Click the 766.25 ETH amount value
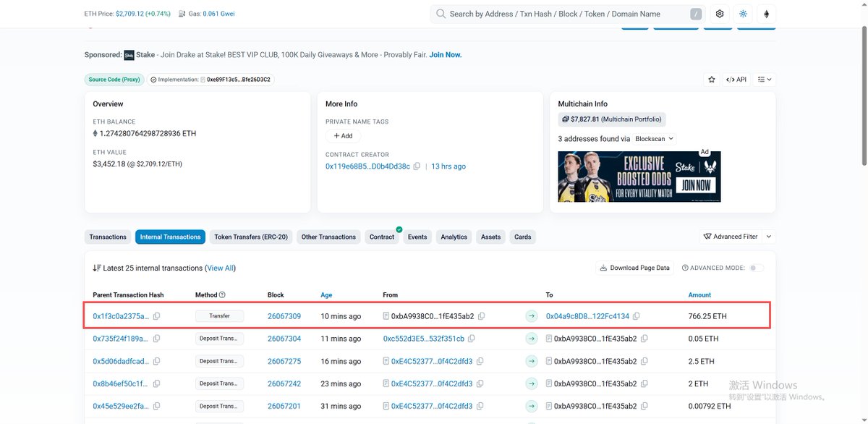 pyautogui.click(x=707, y=316)
